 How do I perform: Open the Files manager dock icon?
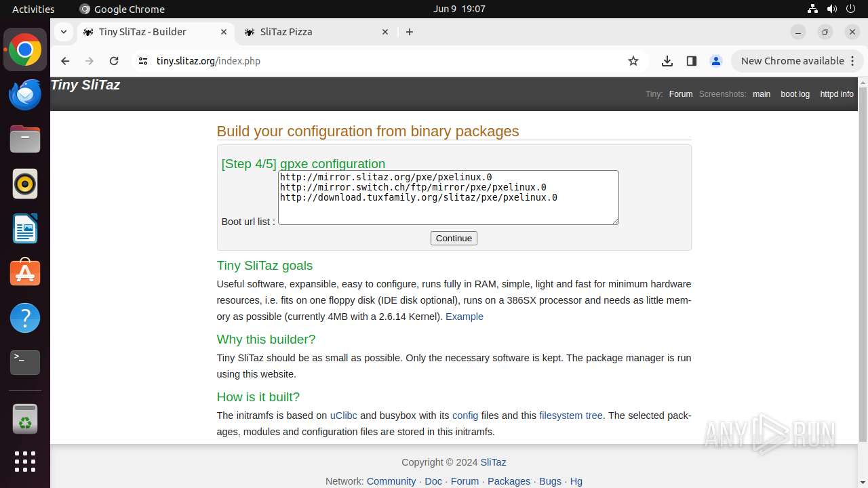click(25, 140)
